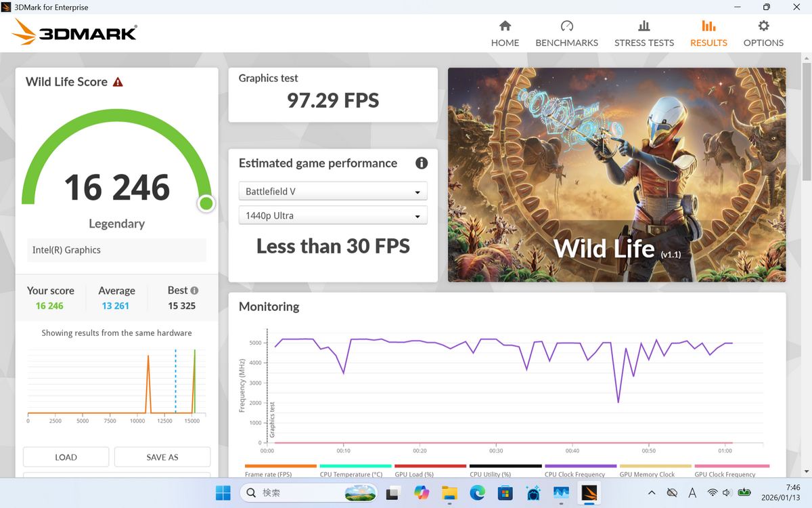Screen dimensions: 812x508
Task: Click the cloud sync off tray icon
Action: click(x=672, y=493)
